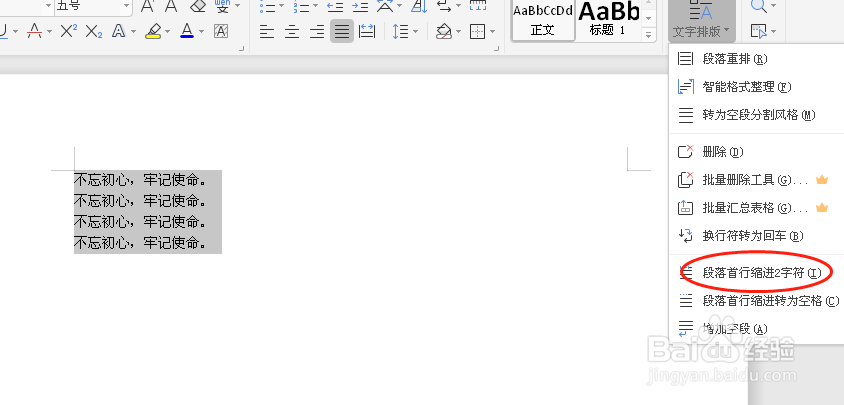
Task: Increase paragraph indent
Action: [360, 6]
